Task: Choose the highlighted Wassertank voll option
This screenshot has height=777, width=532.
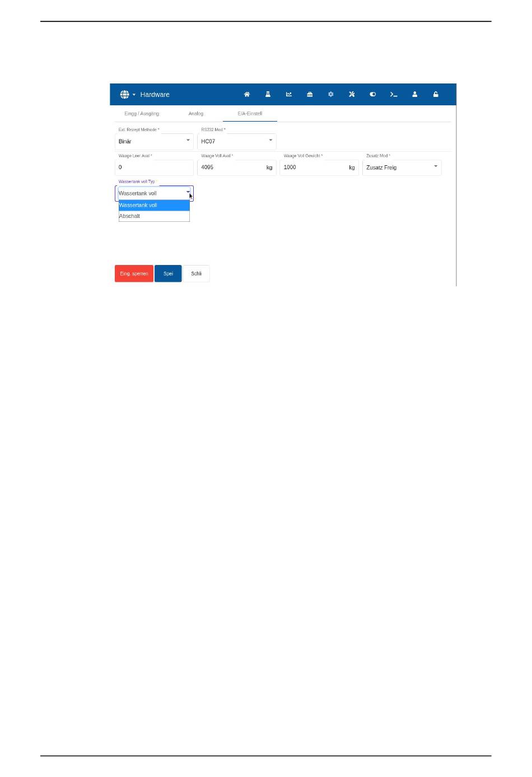Action: coord(154,206)
